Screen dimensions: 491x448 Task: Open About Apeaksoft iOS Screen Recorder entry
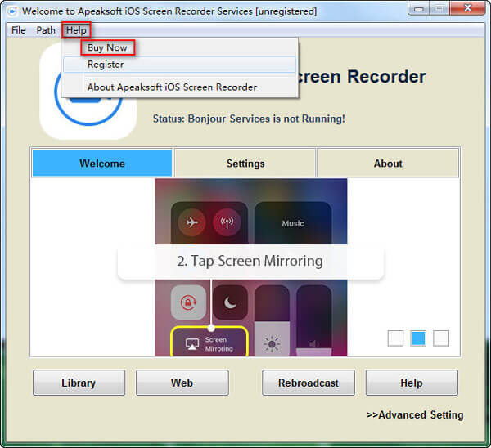point(179,87)
